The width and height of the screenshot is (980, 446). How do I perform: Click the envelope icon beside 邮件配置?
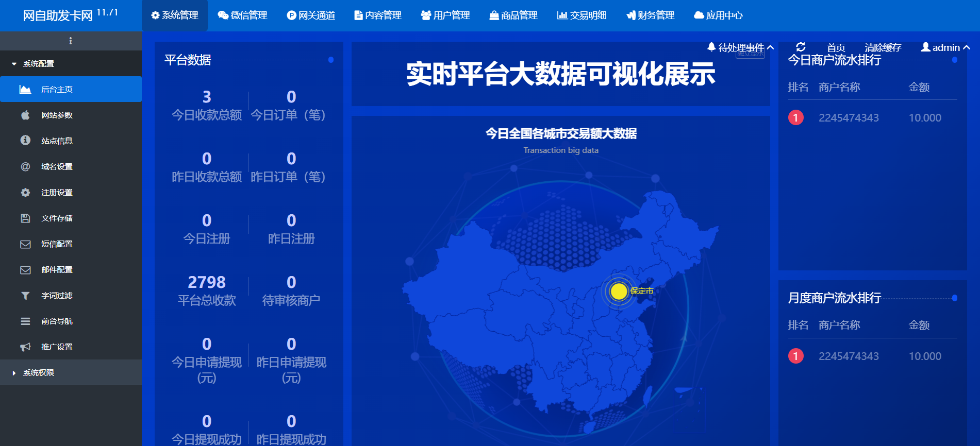click(25, 270)
